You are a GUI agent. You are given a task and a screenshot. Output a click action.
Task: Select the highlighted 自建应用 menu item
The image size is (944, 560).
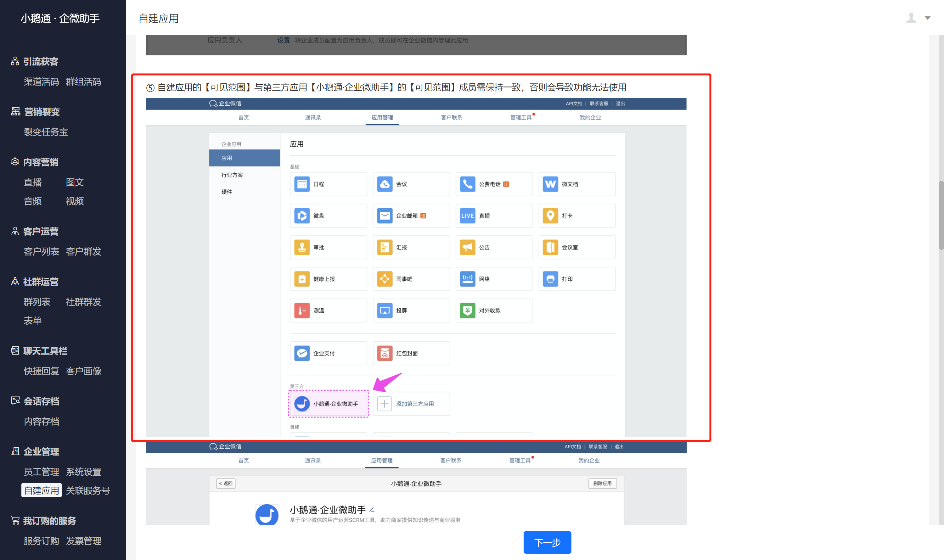(42, 490)
